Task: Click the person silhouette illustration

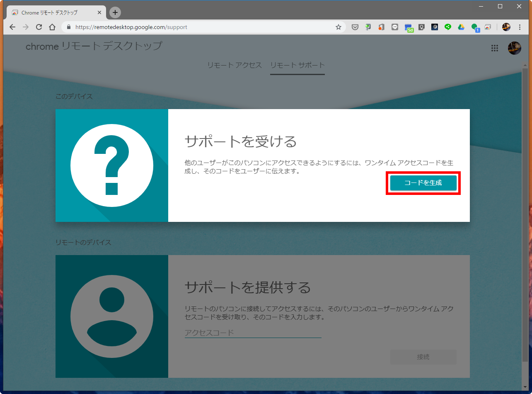Action: coord(112,316)
